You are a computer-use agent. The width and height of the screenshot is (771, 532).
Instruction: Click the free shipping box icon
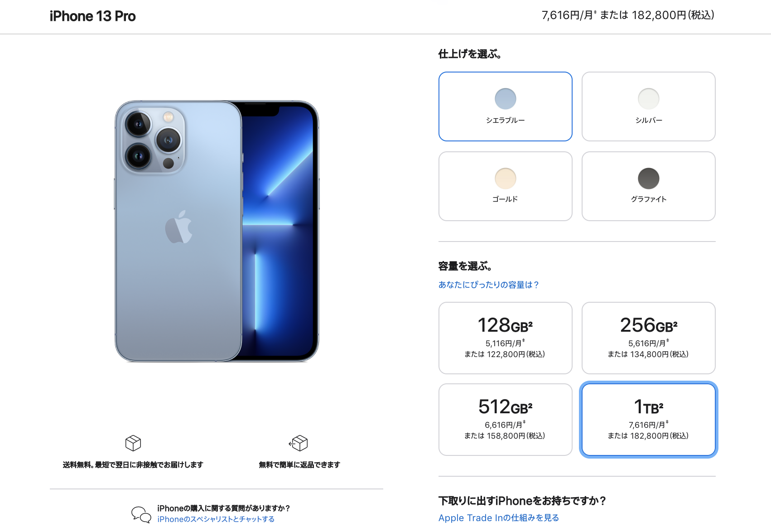(x=133, y=443)
